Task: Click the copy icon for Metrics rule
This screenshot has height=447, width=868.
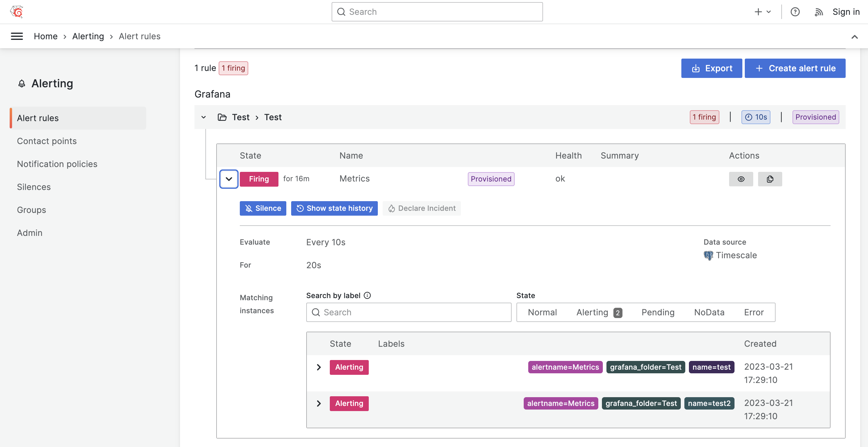Action: click(770, 178)
